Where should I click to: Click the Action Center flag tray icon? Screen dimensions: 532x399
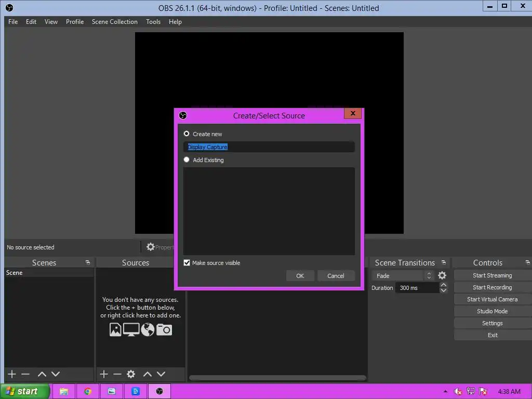tap(483, 392)
